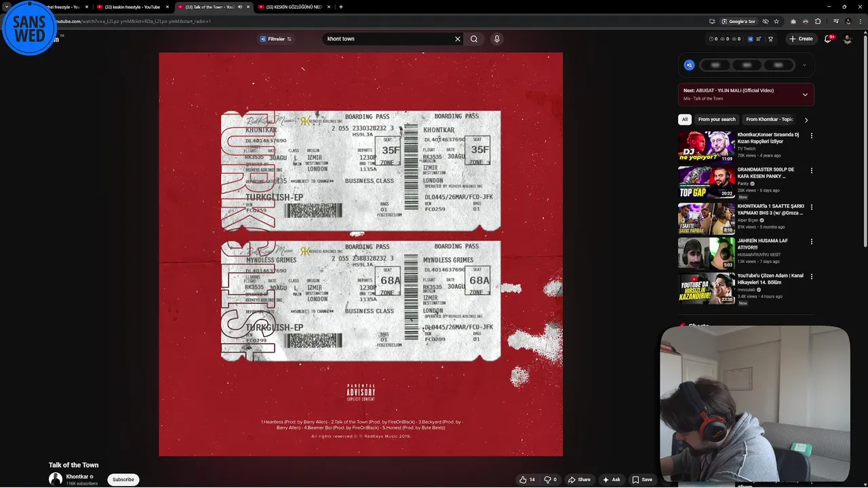Image resolution: width=868 pixels, height=488 pixels.
Task: Select the 'From Khontkar - Topic' chip
Action: (770, 119)
